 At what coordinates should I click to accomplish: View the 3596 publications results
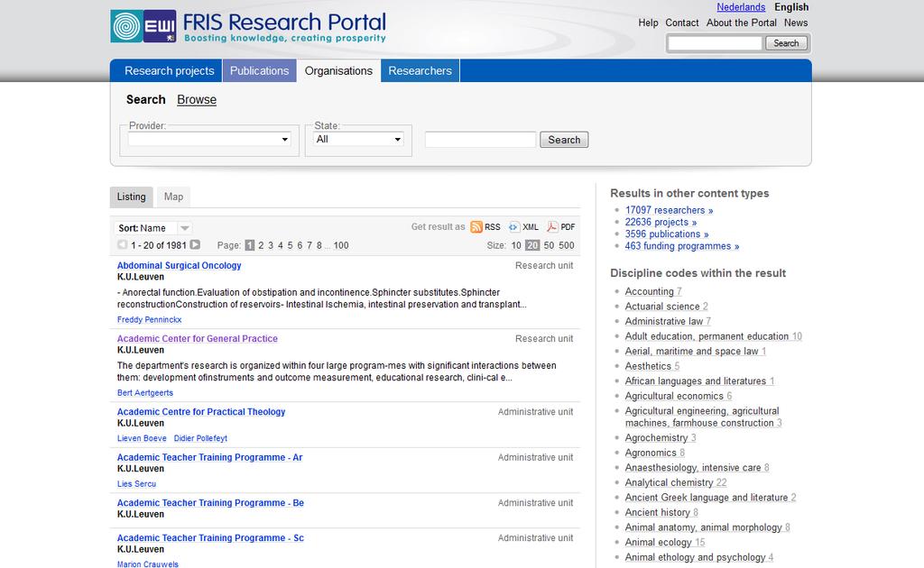[x=667, y=234]
